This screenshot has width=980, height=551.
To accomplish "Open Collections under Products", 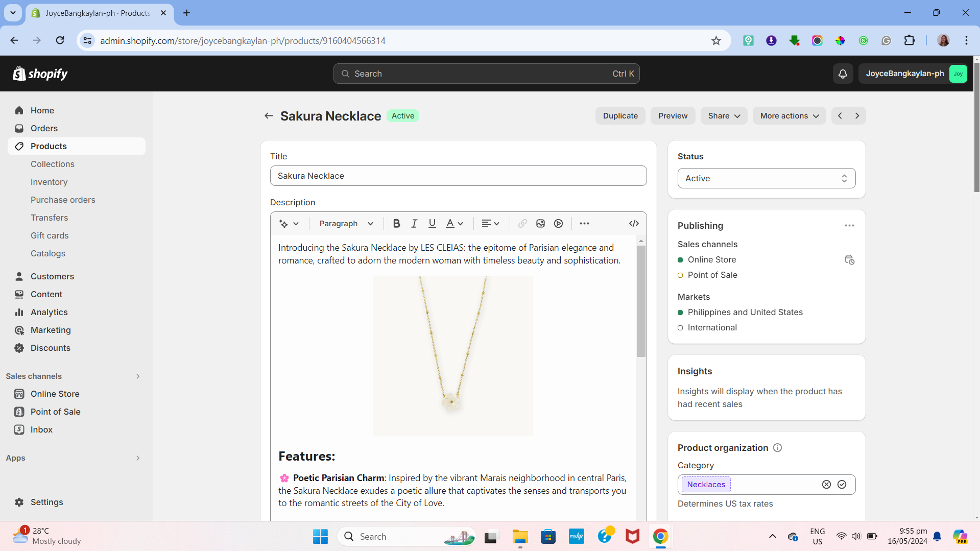I will click(53, 164).
